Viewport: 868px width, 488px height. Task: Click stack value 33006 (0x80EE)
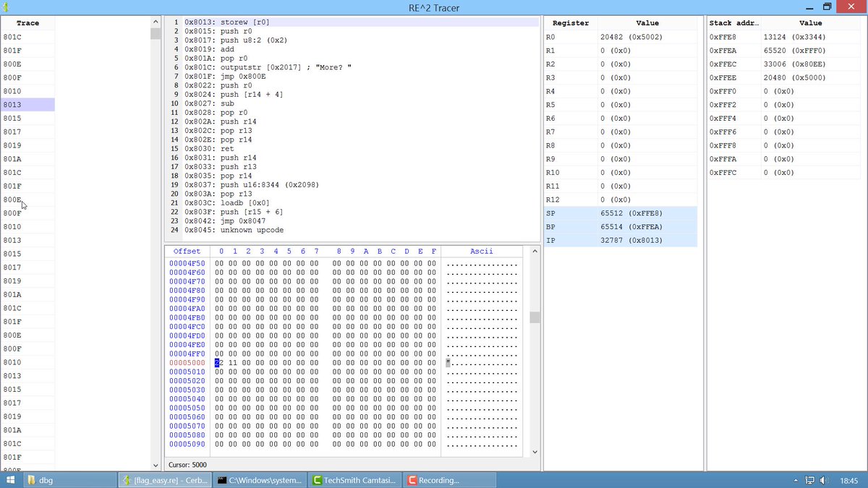click(794, 64)
